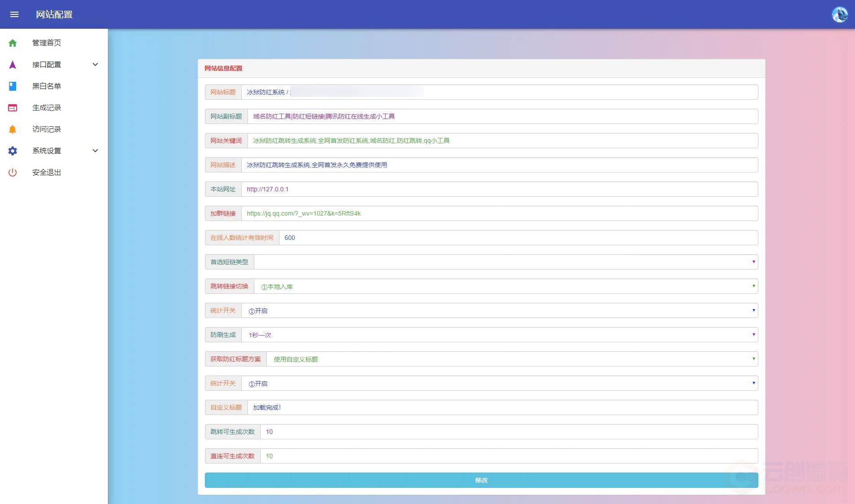Focus the 本站网址 input field
This screenshot has height=504, width=855.
(x=500, y=189)
